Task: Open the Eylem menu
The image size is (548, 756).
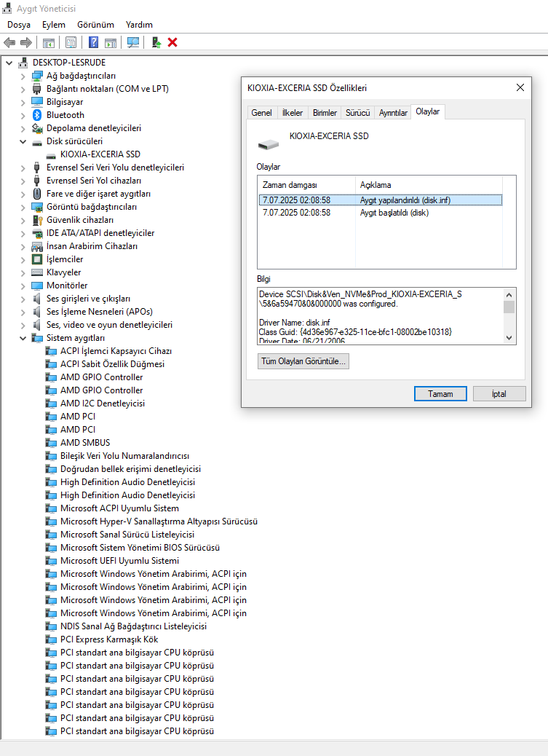Action: click(54, 25)
